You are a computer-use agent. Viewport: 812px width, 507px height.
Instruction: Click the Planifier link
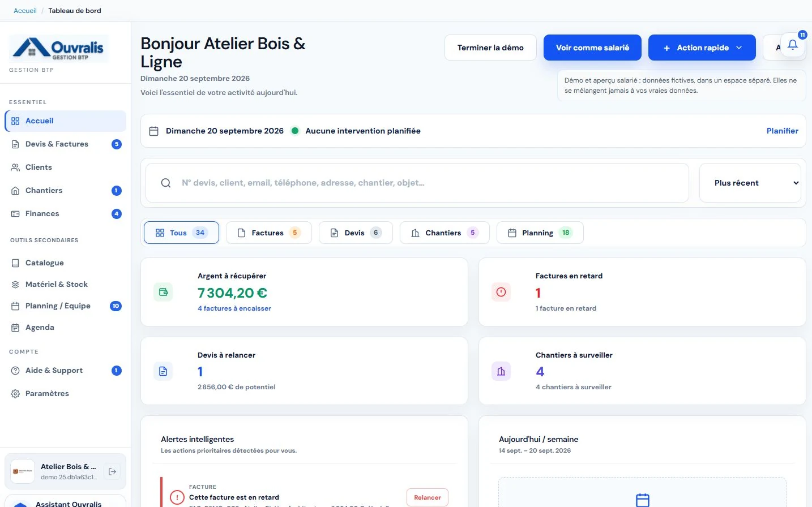[783, 131]
